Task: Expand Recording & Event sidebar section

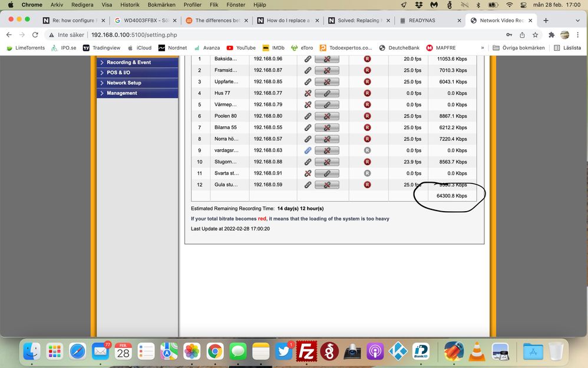Action: point(137,63)
